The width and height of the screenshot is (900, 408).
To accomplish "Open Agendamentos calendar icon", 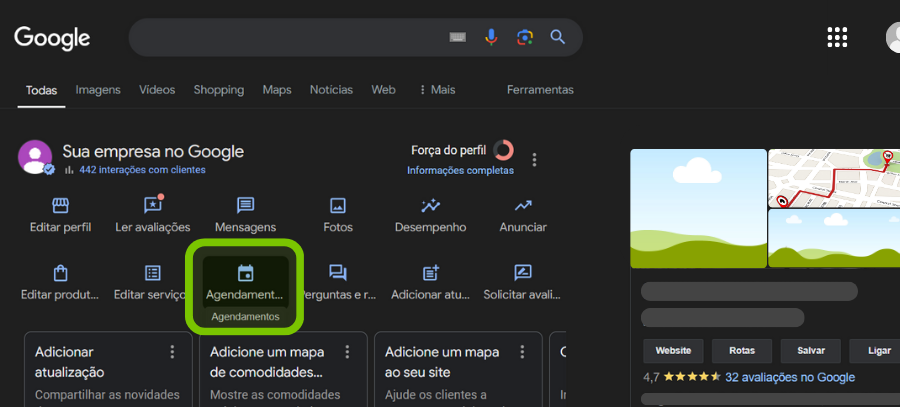I will [246, 273].
